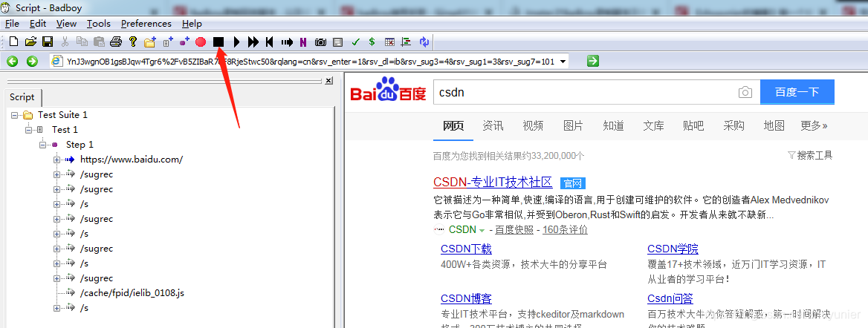Create a new script with New icon
Viewport: 868px width, 328px height.
pos(14,42)
